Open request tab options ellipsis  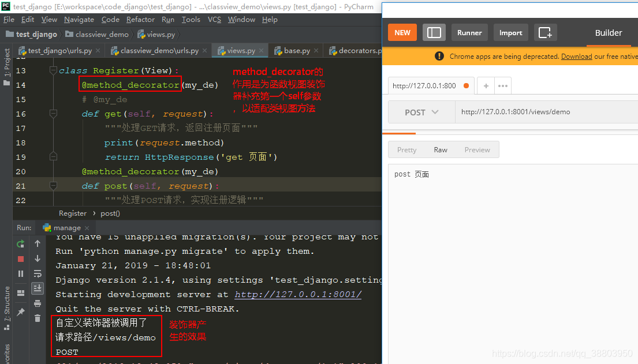(x=502, y=86)
